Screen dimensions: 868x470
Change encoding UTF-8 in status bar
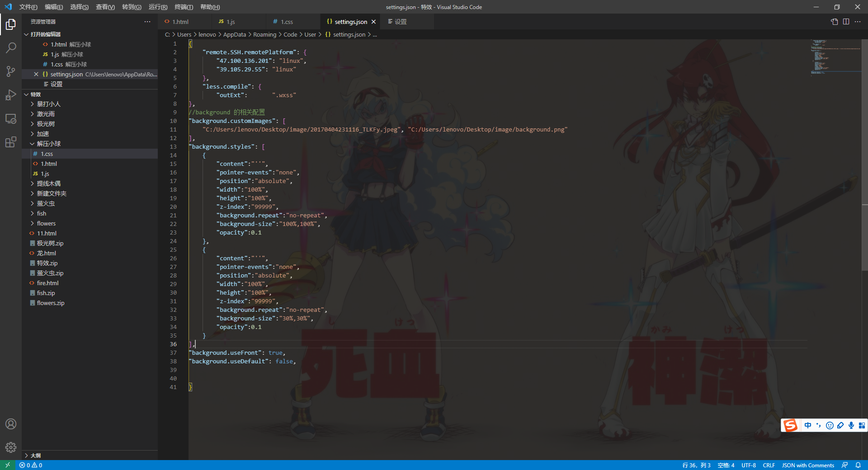coord(749,465)
